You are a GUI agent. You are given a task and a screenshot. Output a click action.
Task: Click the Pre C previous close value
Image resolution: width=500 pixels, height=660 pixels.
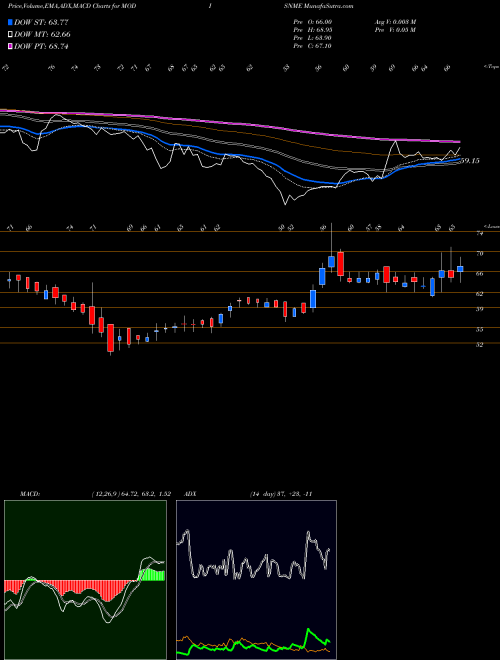(312, 46)
